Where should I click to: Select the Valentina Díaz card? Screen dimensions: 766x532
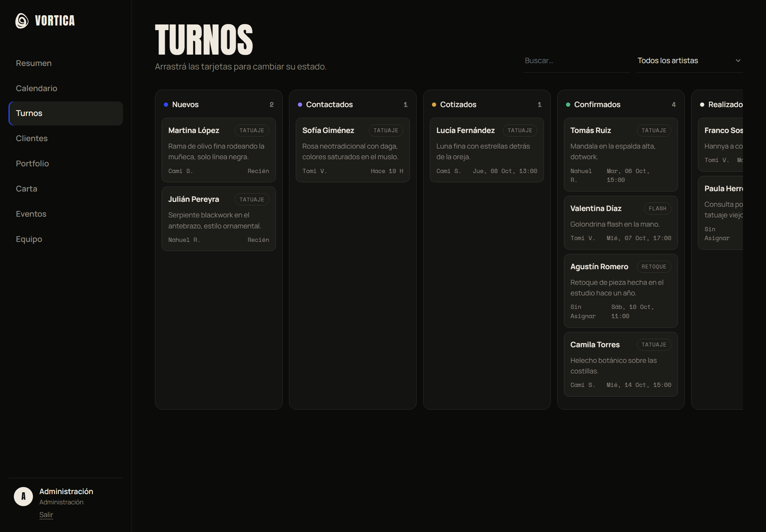[621, 223]
